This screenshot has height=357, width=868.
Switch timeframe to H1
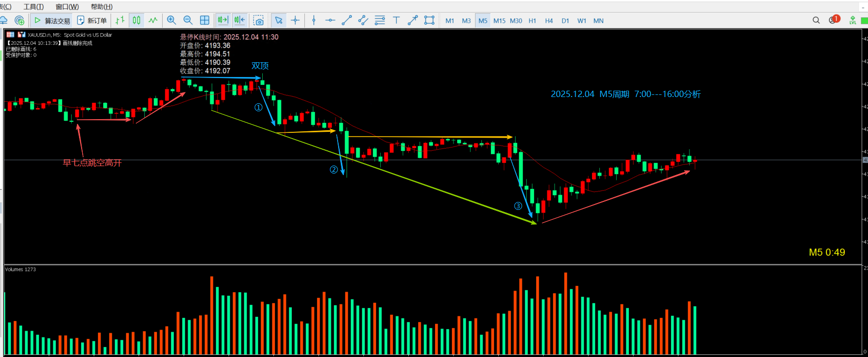pos(532,21)
